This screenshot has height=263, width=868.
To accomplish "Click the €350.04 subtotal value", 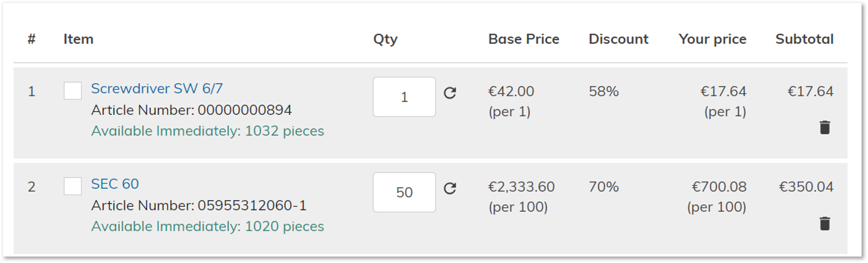I will pos(806,187).
